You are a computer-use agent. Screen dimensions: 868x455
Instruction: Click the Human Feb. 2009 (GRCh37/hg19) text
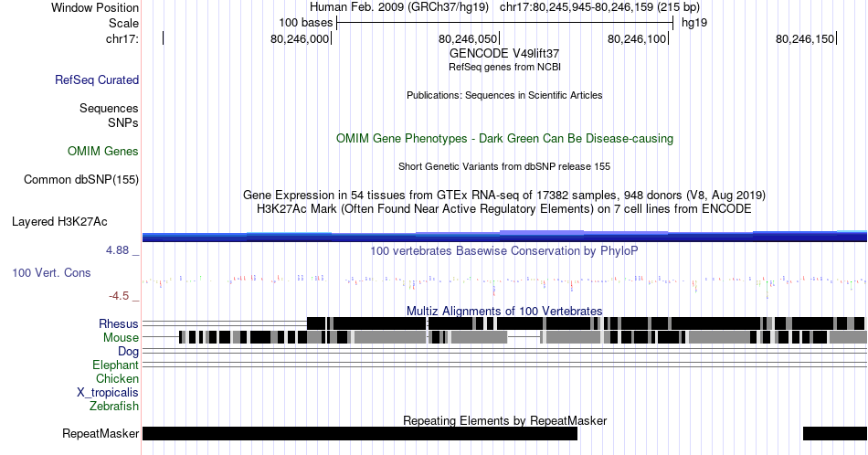(x=399, y=7)
